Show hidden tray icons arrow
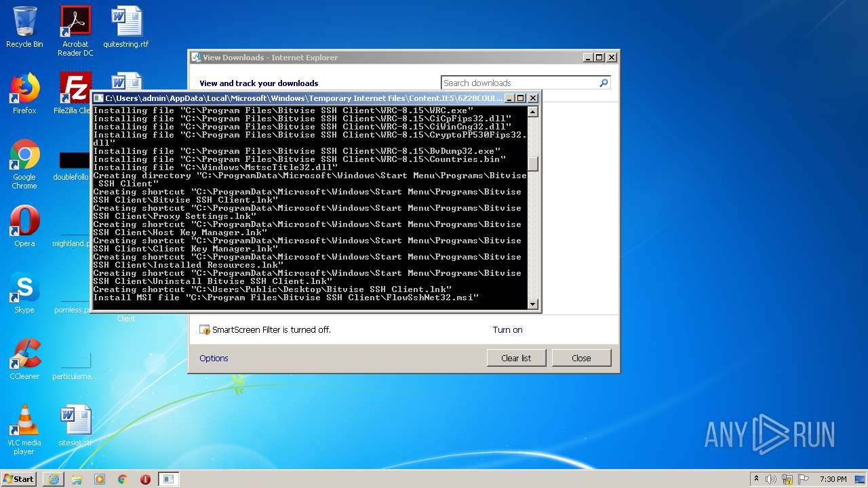 coord(757,479)
